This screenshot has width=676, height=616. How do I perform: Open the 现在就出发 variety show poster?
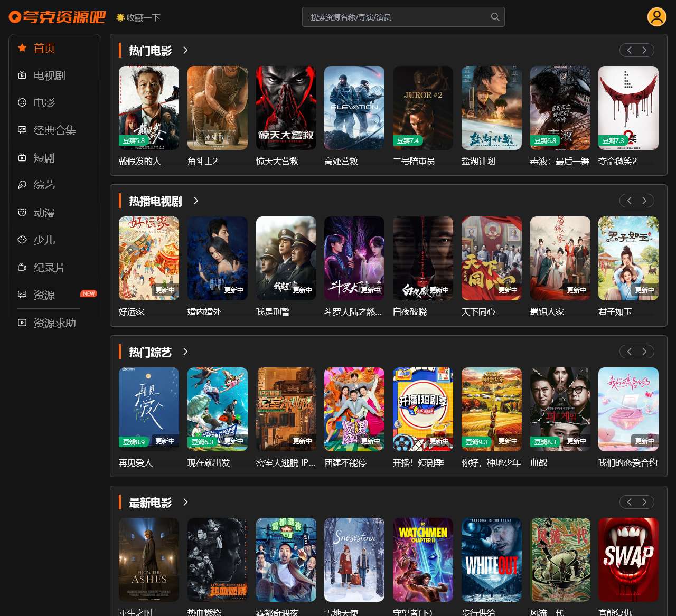click(218, 409)
